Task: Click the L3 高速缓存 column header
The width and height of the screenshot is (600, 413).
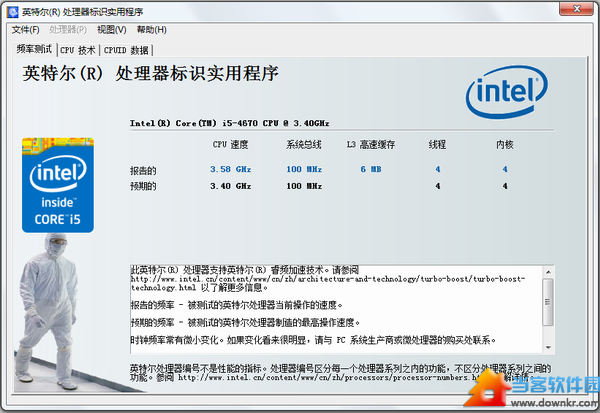Action: pos(371,145)
